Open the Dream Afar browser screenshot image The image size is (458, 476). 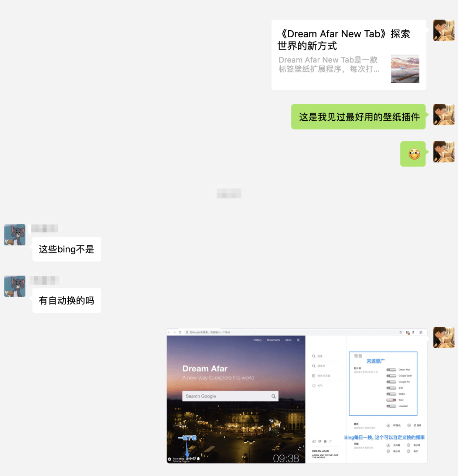coord(297,396)
